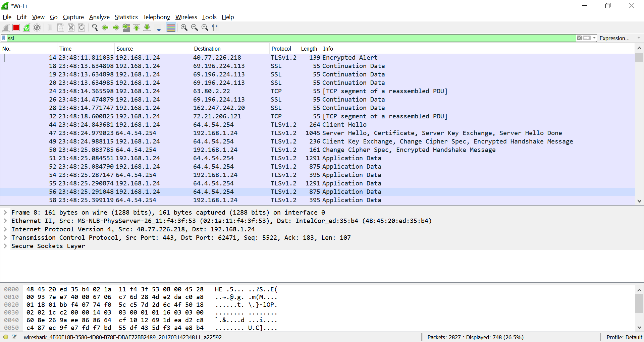Sort packets by Source column

[x=153, y=49]
